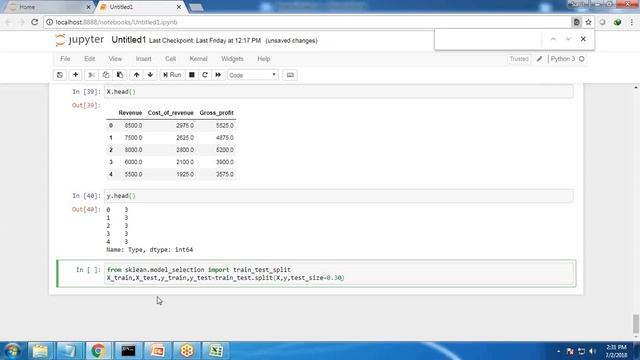Open PowerPoint from the taskbar

click(x=158, y=351)
